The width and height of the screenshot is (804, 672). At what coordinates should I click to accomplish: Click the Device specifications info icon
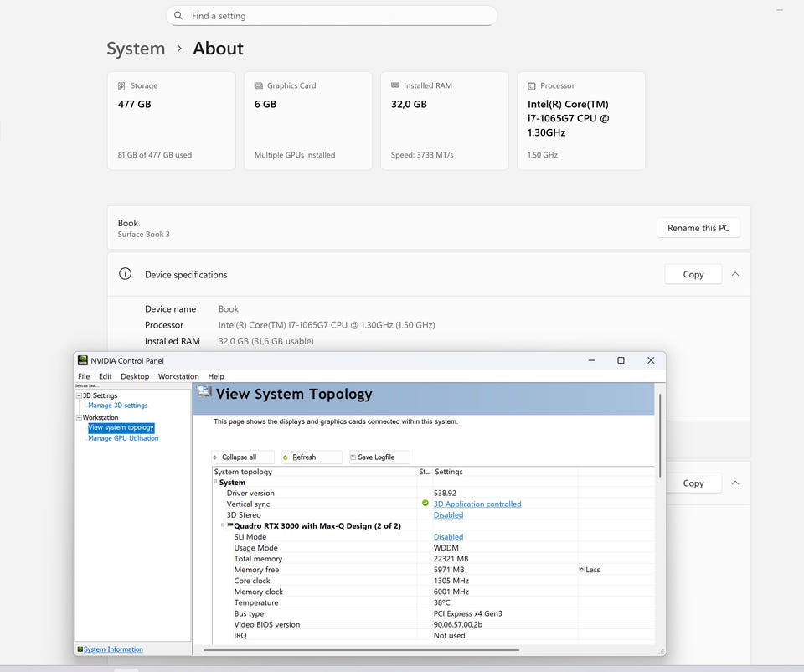pyautogui.click(x=125, y=274)
